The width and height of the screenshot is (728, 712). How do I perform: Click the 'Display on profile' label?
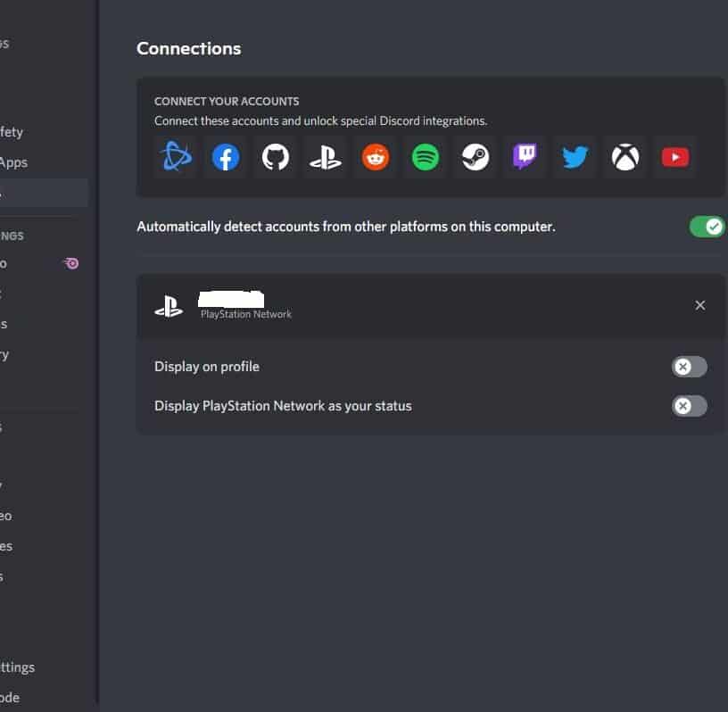coord(207,367)
